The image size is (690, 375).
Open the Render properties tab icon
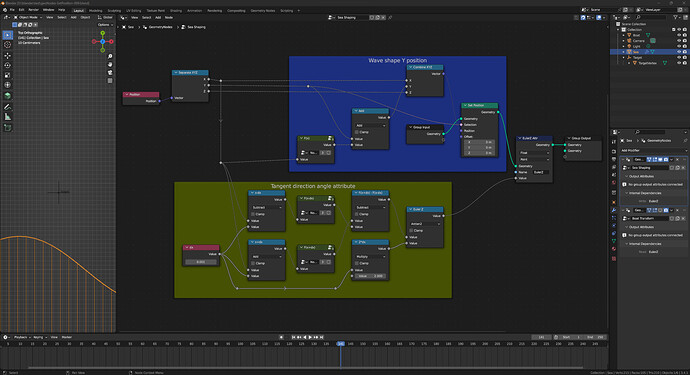click(614, 151)
